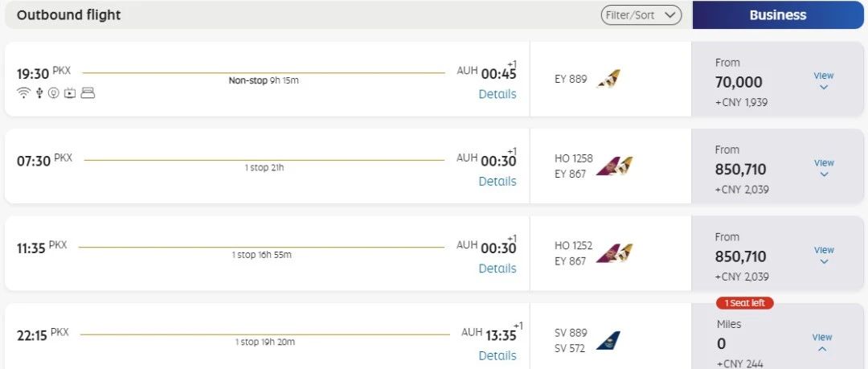Open Details for the 22:15 PKX flight
868x369 pixels.
(x=497, y=355)
